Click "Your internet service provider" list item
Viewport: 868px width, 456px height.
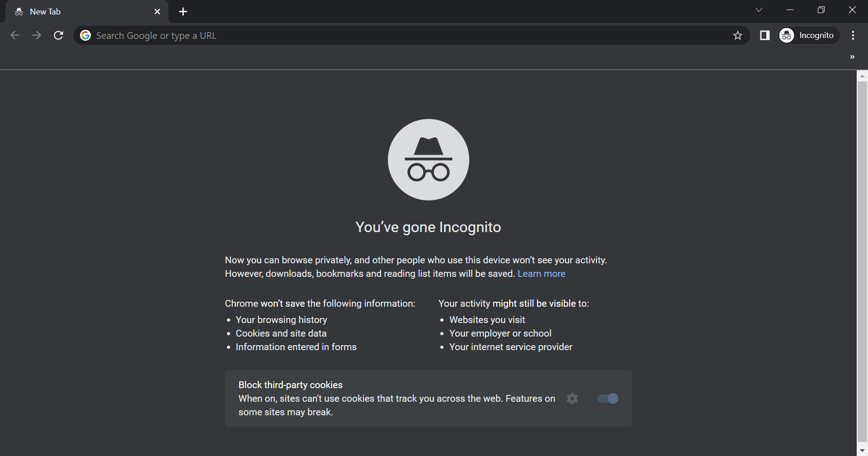tap(510, 347)
